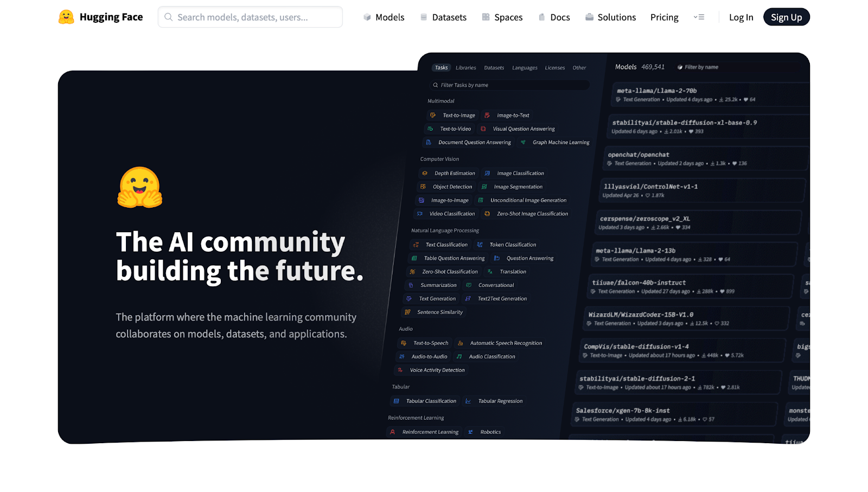Viewport: 868px width, 492px height.
Task: Click the Robotics task icon
Action: (x=470, y=432)
